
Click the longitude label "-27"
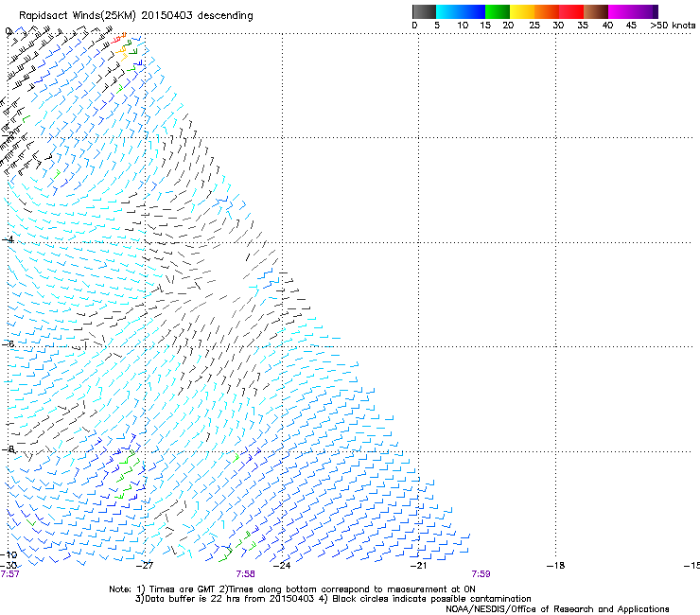(x=144, y=566)
